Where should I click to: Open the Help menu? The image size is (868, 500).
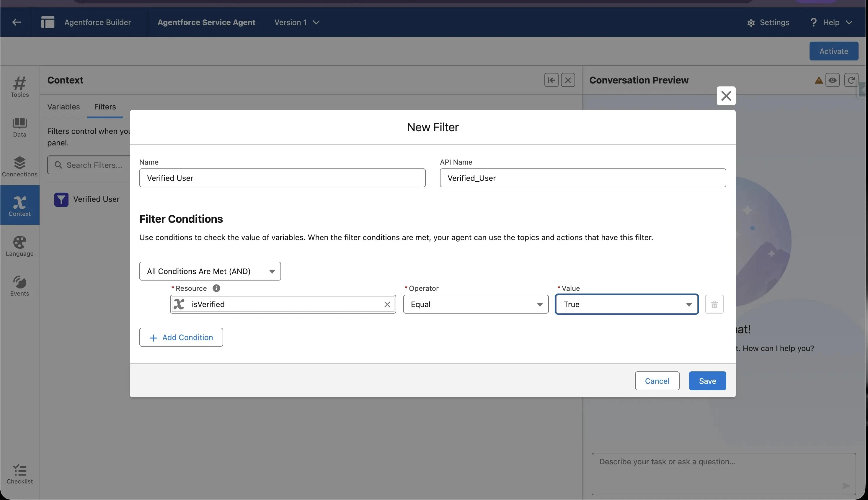[x=831, y=22]
